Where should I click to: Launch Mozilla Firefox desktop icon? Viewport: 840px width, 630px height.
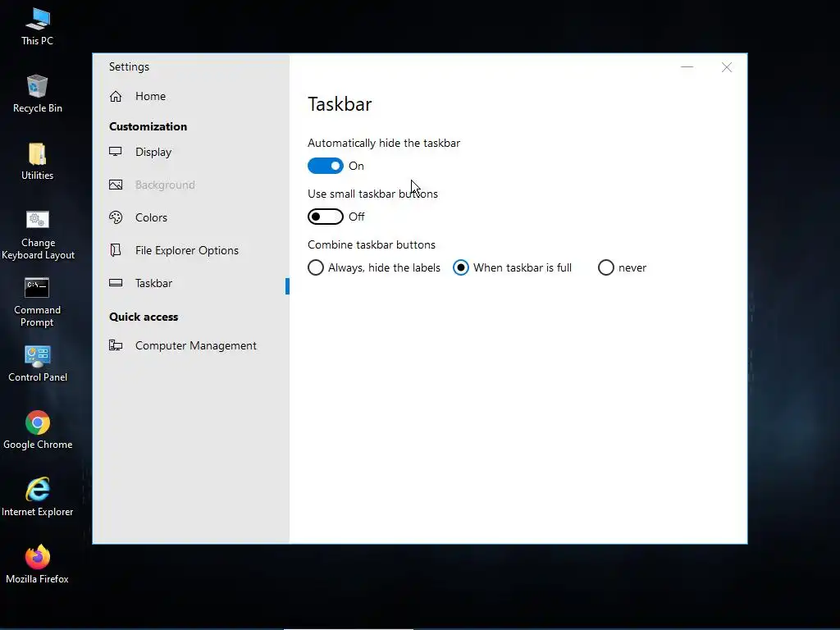[38, 565]
